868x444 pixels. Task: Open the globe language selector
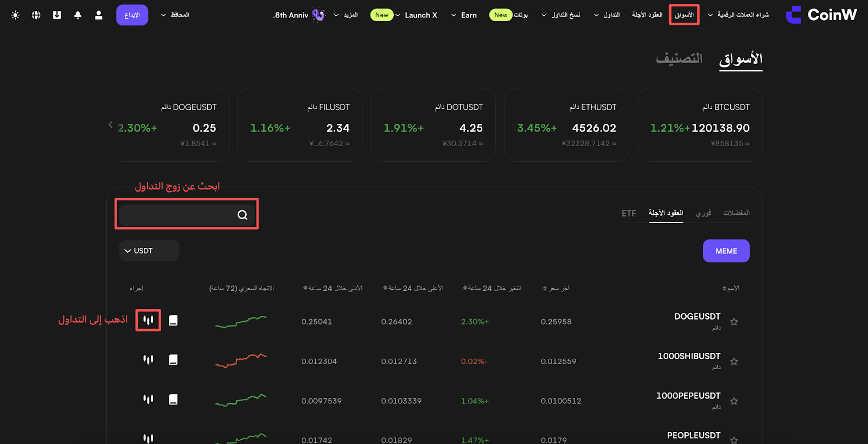[x=36, y=15]
